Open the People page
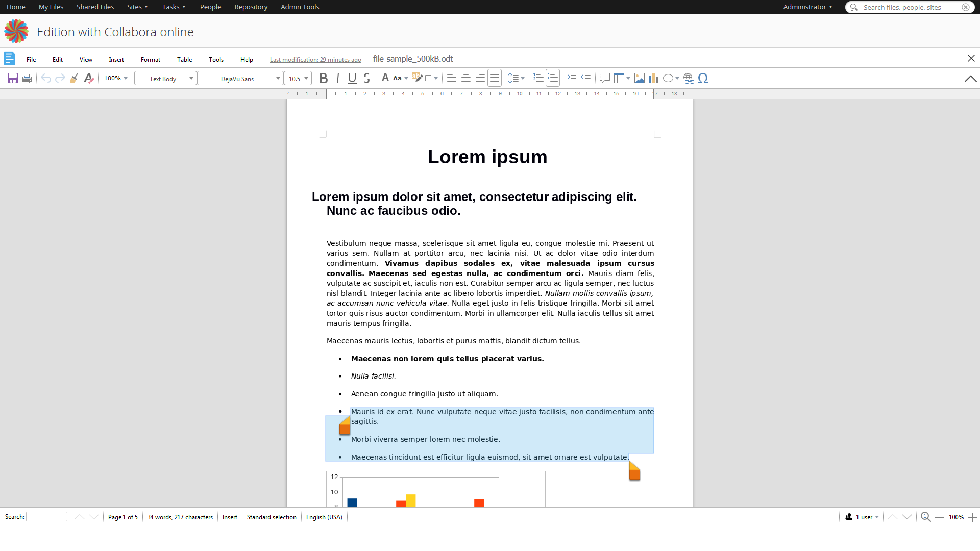 tap(210, 7)
